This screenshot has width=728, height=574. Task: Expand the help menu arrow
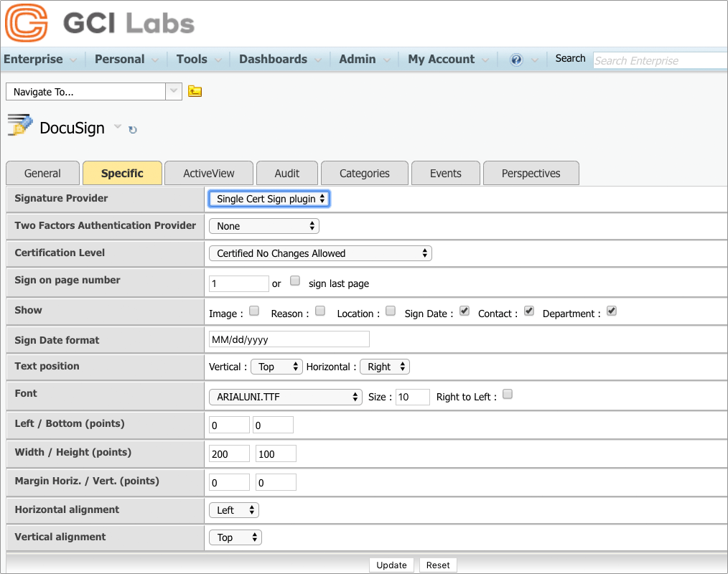point(535,60)
